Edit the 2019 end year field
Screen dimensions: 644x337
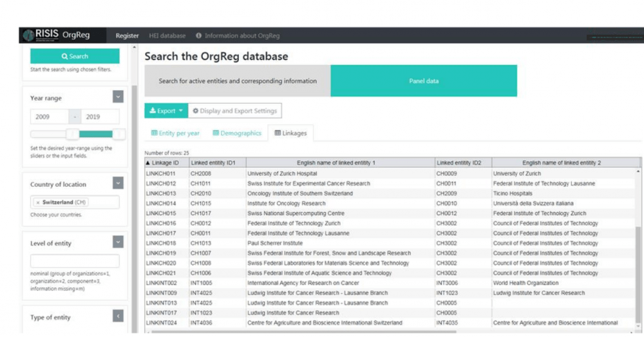[100, 117]
